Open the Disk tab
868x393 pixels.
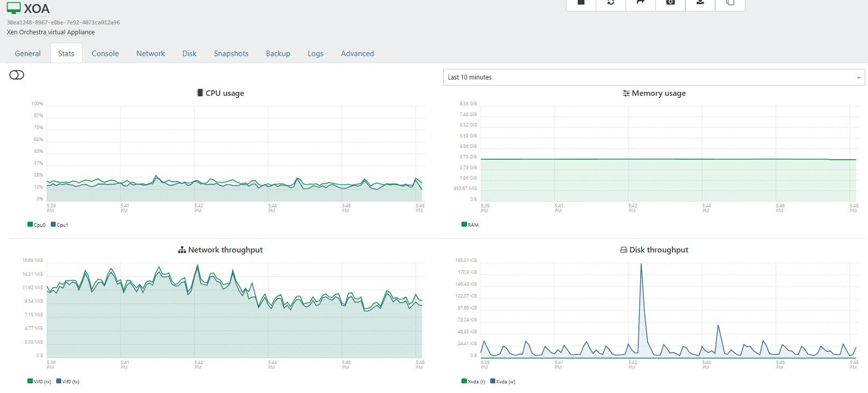pyautogui.click(x=189, y=54)
